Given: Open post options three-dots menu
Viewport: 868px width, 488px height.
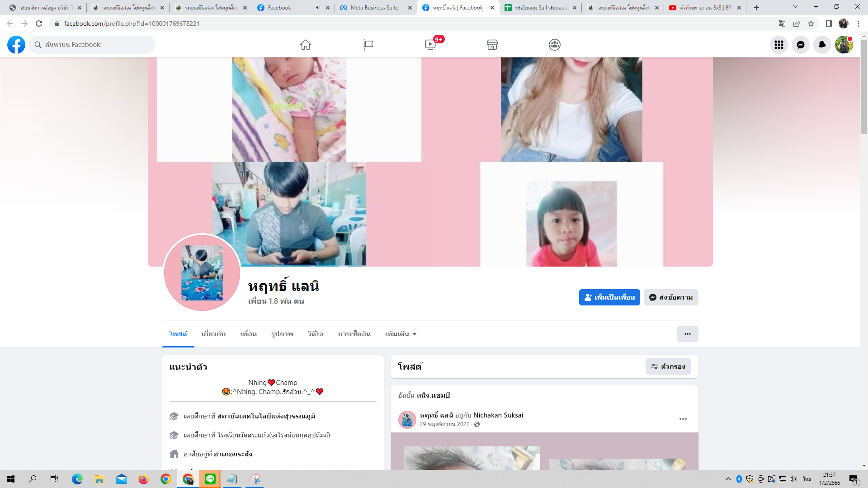Looking at the screenshot, I should [683, 419].
